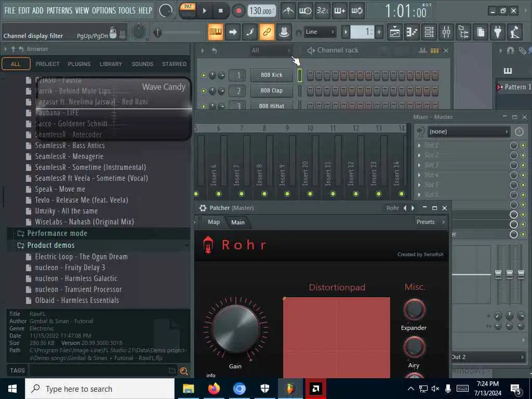Toggle overdub recording icon
The width and height of the screenshot is (532, 399).
(339, 11)
